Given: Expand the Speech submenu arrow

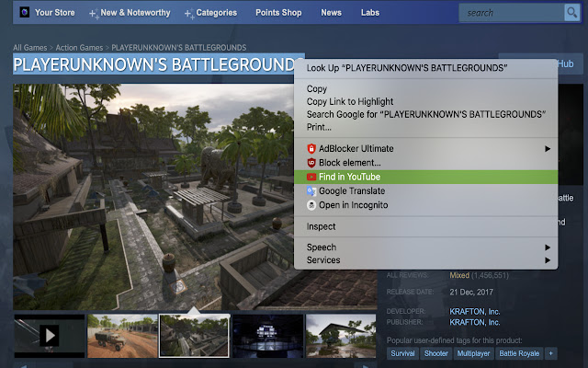Looking at the screenshot, I should click(548, 247).
